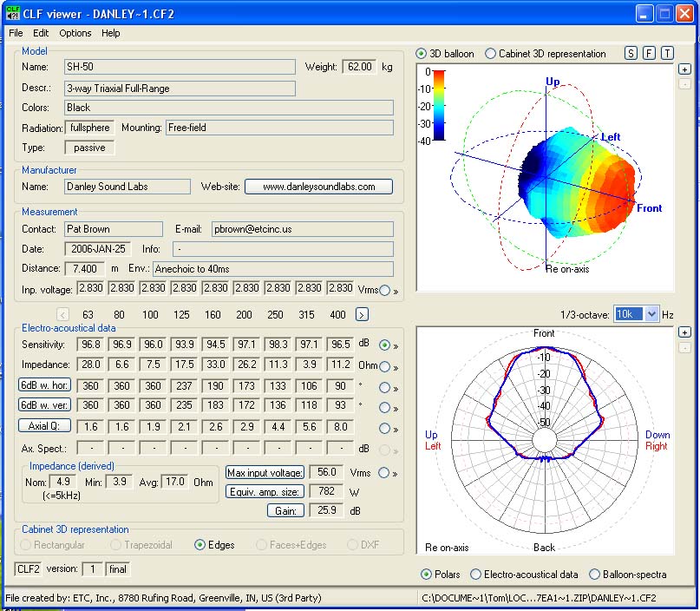Viewport: 700px width, 611px height.
Task: Click the Weight field 62.00
Action: pos(359,67)
